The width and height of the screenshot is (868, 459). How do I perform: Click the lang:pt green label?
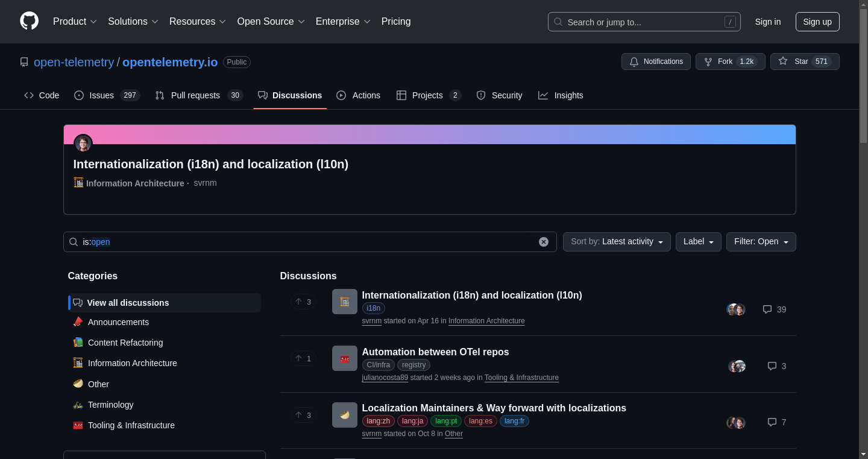(446, 421)
